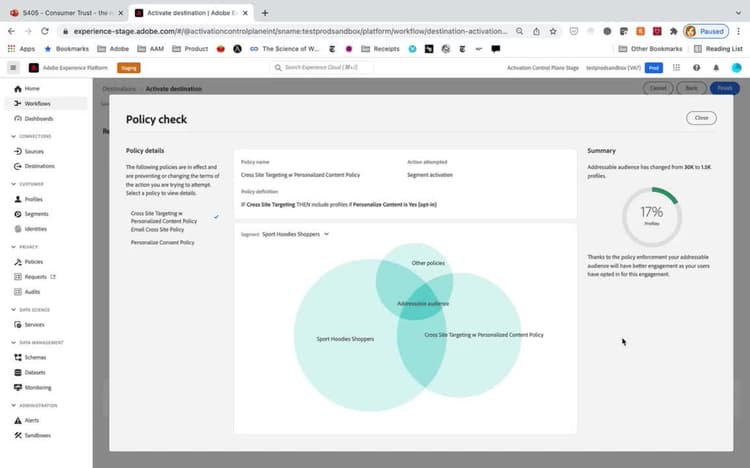The height and width of the screenshot is (468, 750).
Task: Open Policies in the sidebar
Action: (29, 262)
